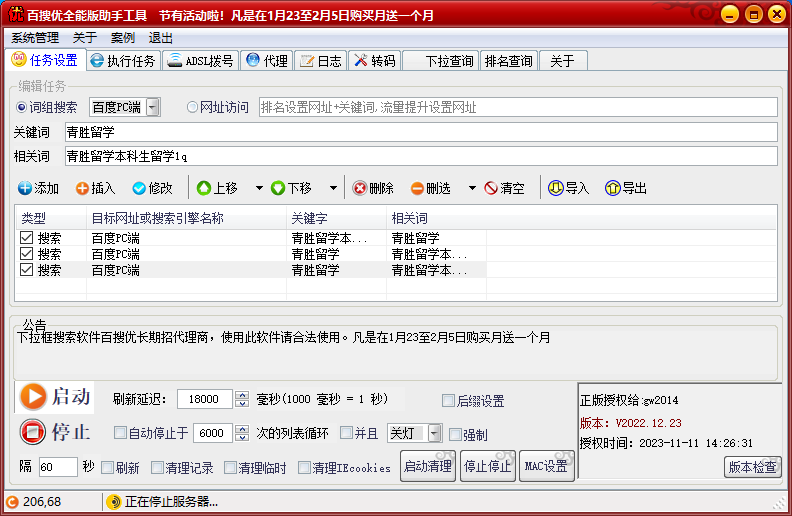Open the 排名查询 tab

[x=509, y=61]
